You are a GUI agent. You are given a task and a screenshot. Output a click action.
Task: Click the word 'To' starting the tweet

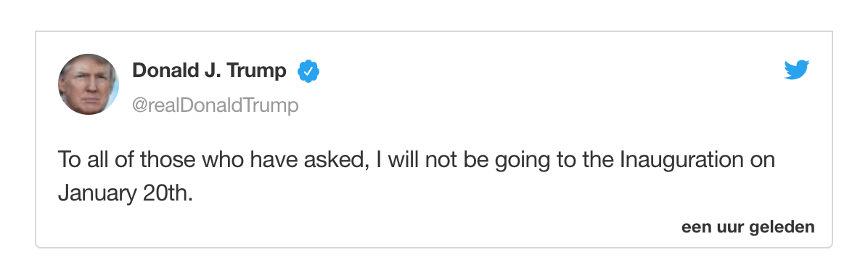pyautogui.click(x=70, y=161)
